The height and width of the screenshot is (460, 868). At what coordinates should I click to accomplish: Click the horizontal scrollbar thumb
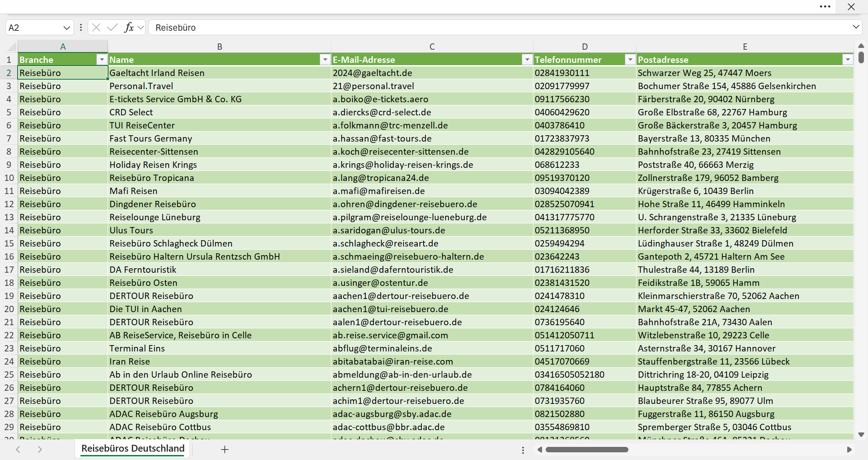[x=587, y=450]
